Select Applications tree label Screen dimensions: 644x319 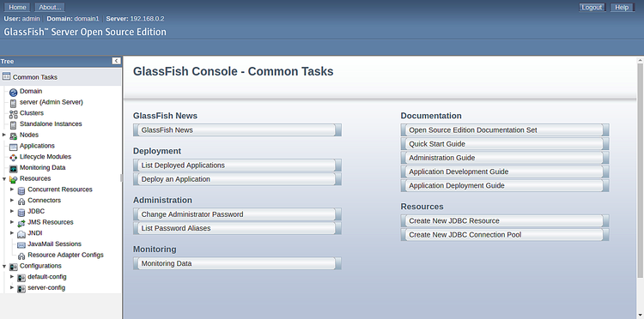(x=37, y=146)
